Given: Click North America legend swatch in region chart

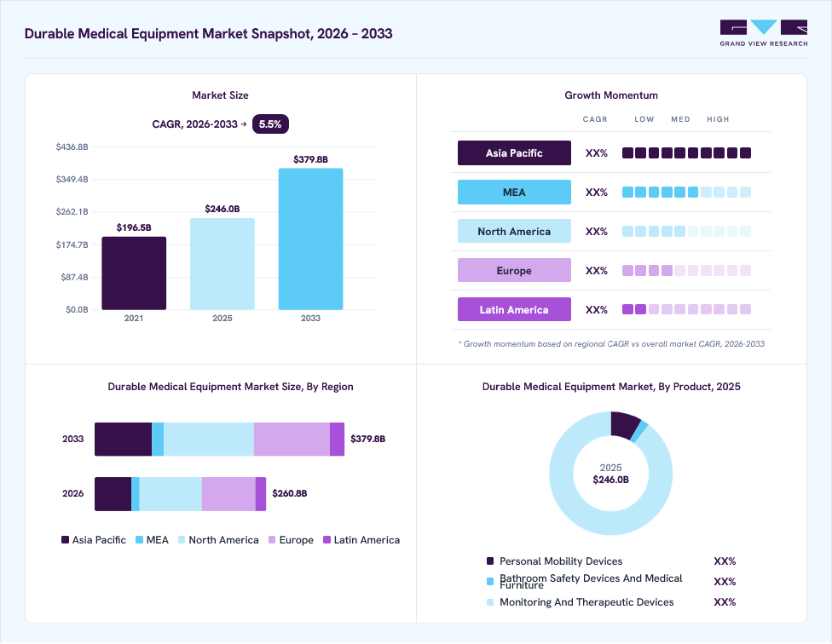Looking at the screenshot, I should click(x=182, y=540).
